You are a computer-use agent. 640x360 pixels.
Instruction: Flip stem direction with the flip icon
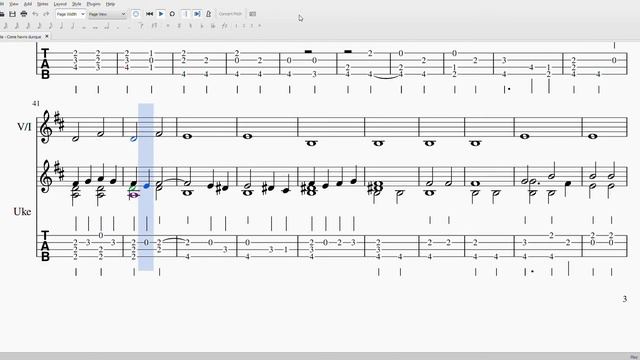[224, 26]
